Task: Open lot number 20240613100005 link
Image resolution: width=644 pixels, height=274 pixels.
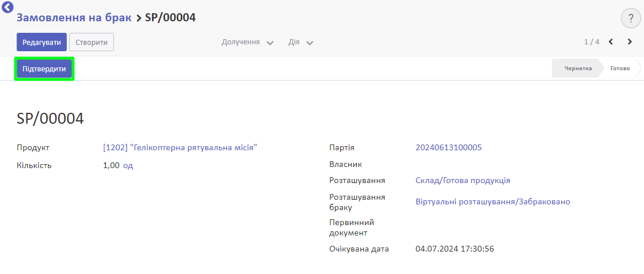Action: [x=448, y=147]
